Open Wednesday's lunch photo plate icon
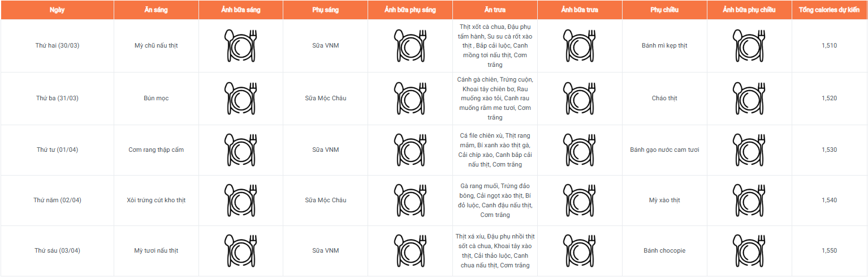The height and width of the screenshot is (277, 868). tap(580, 150)
